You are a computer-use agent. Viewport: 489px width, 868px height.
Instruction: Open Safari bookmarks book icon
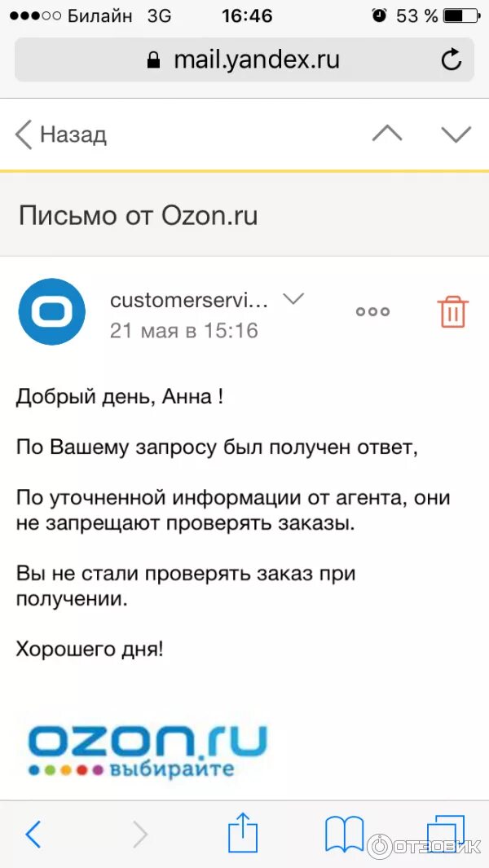click(x=344, y=833)
